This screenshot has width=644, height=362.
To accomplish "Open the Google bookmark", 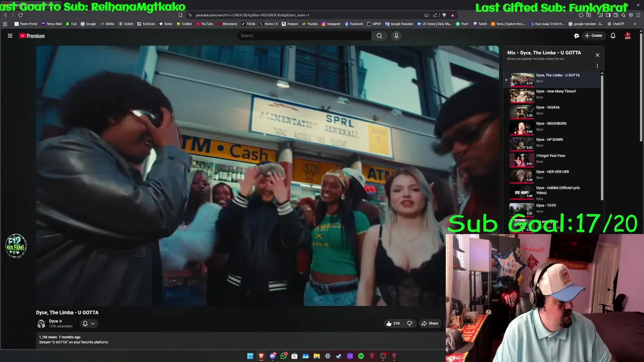I will point(88,24).
